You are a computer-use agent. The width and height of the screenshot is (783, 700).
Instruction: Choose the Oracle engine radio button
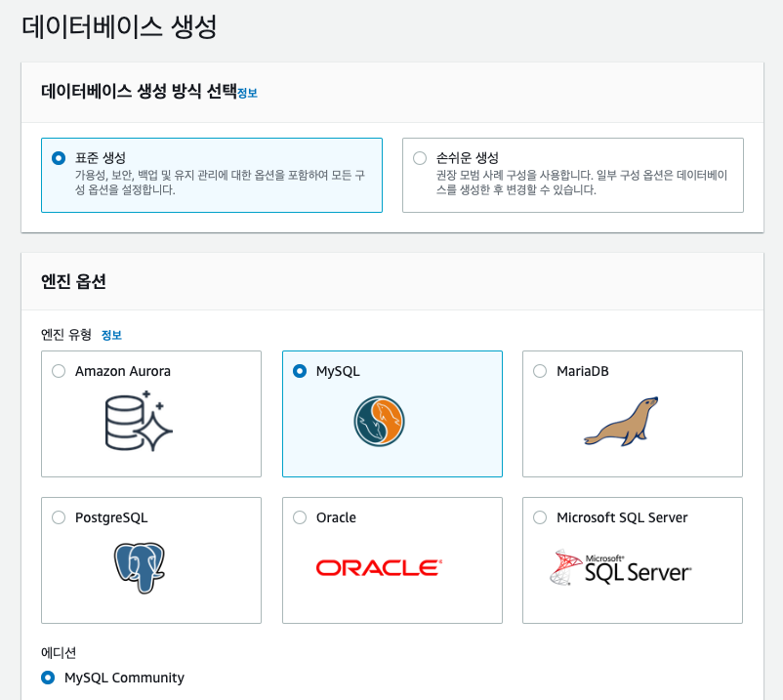tap(300, 517)
